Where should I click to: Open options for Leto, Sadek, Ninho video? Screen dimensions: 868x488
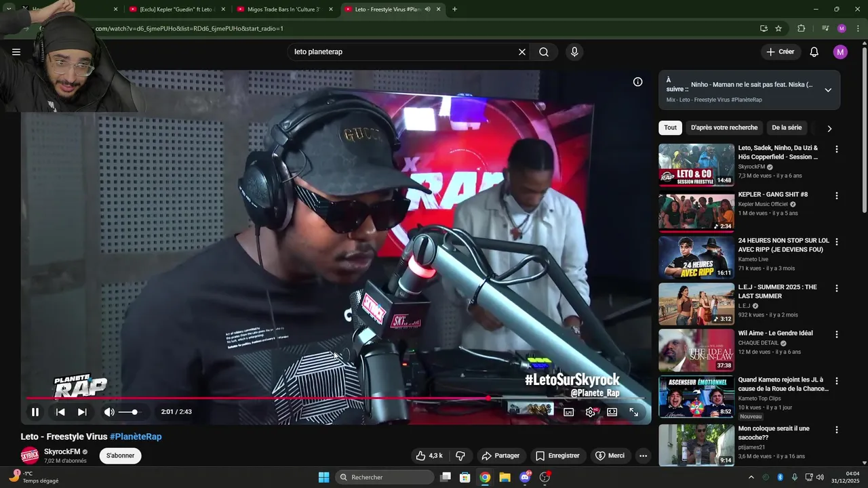[836, 149]
